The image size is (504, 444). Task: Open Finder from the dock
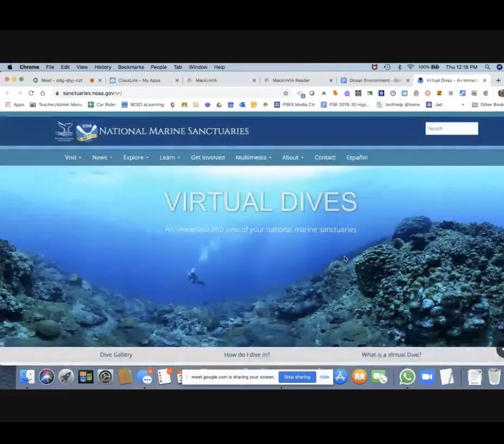point(27,376)
